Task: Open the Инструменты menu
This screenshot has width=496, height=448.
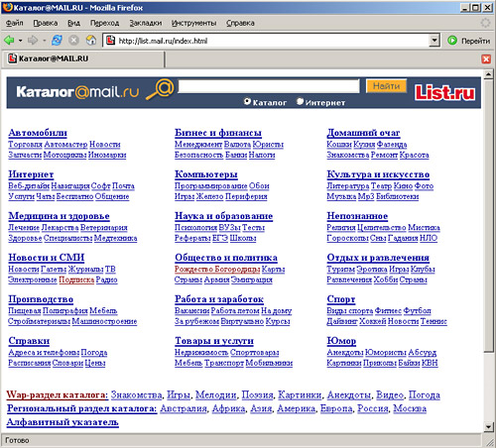Action: (193, 23)
